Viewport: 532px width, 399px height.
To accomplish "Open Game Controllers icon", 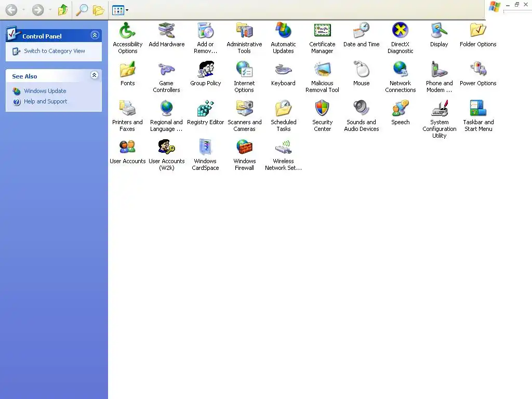I will 167,70.
